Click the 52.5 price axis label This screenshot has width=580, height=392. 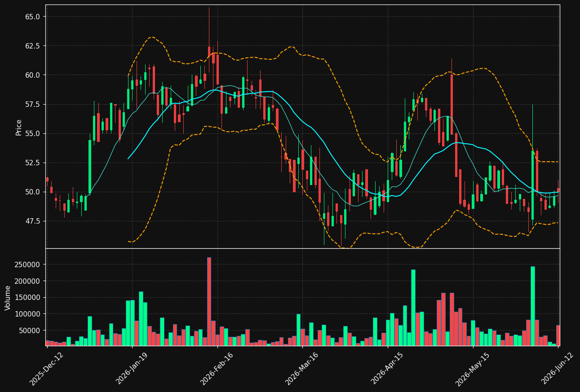32,163
